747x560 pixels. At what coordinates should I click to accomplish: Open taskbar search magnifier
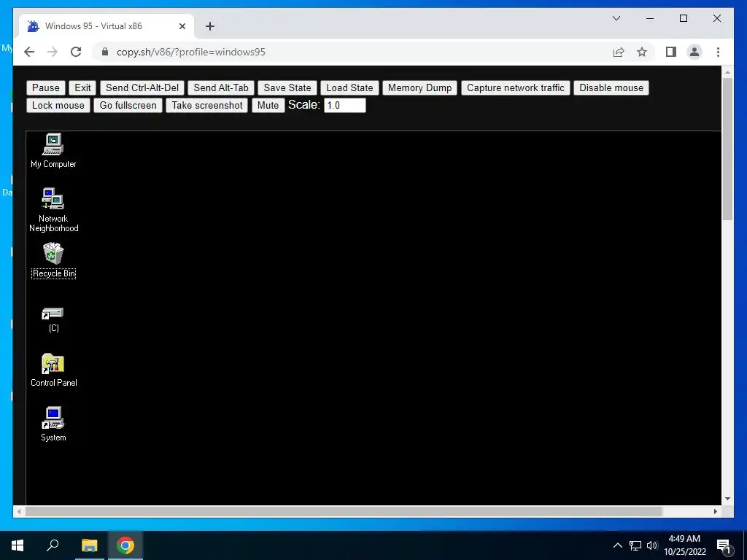pos(53,545)
